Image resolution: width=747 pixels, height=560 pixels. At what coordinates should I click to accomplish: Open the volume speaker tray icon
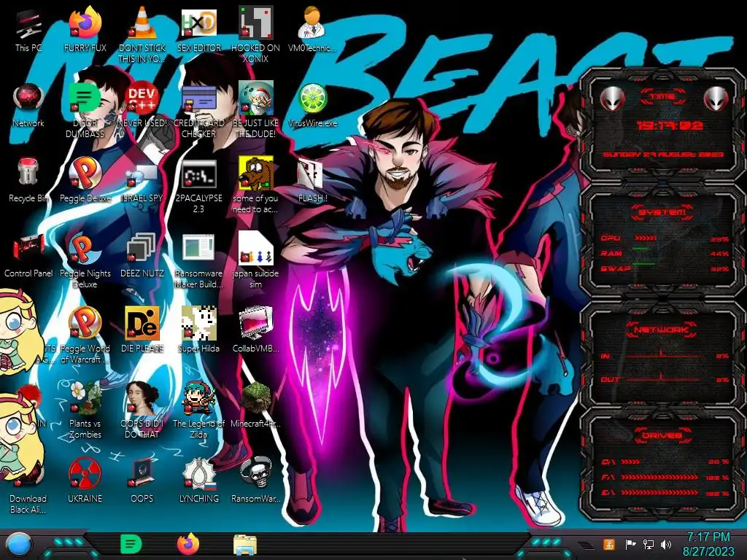click(666, 544)
